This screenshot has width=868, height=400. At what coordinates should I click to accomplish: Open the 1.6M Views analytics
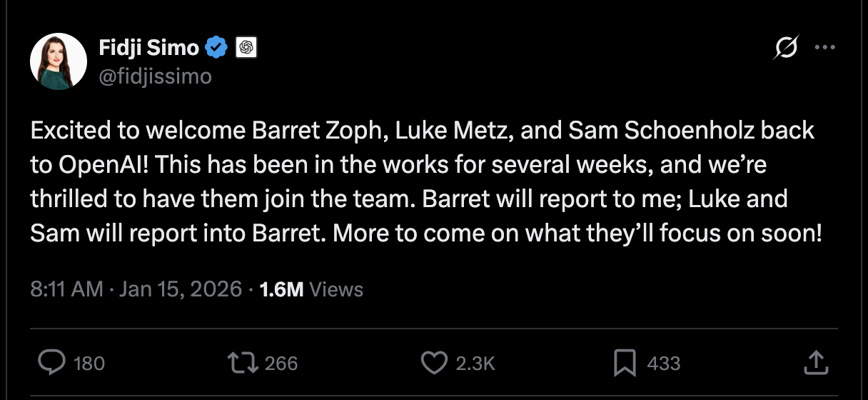pos(311,289)
